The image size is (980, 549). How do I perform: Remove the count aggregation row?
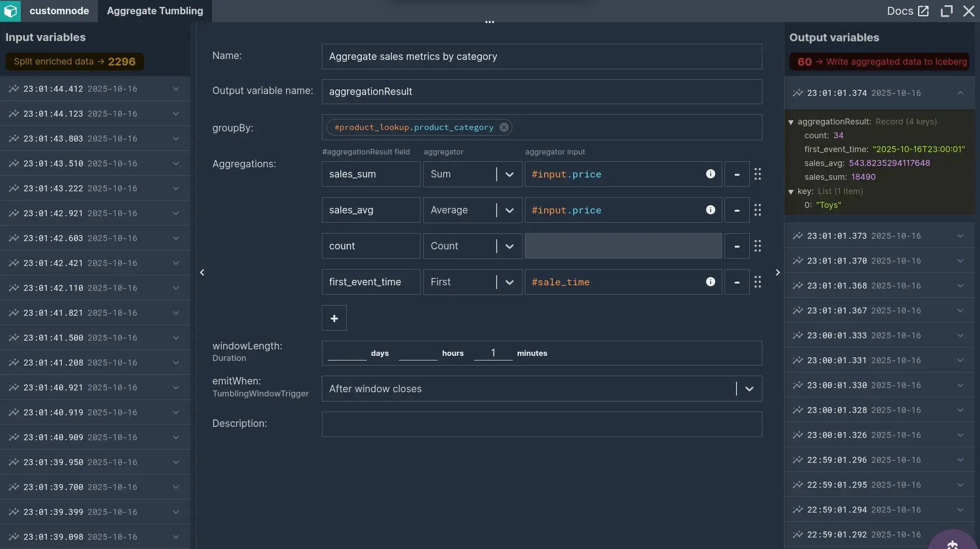(737, 246)
